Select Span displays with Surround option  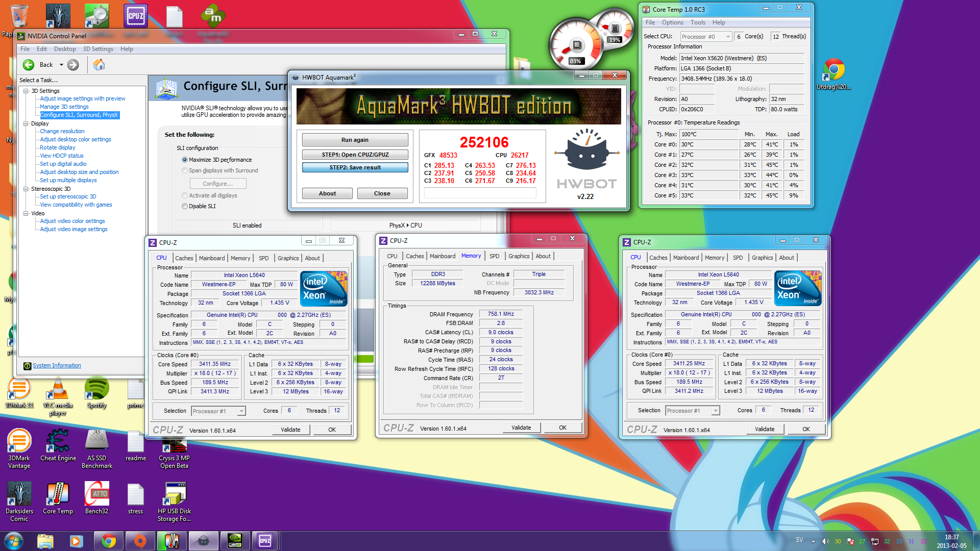coord(185,170)
